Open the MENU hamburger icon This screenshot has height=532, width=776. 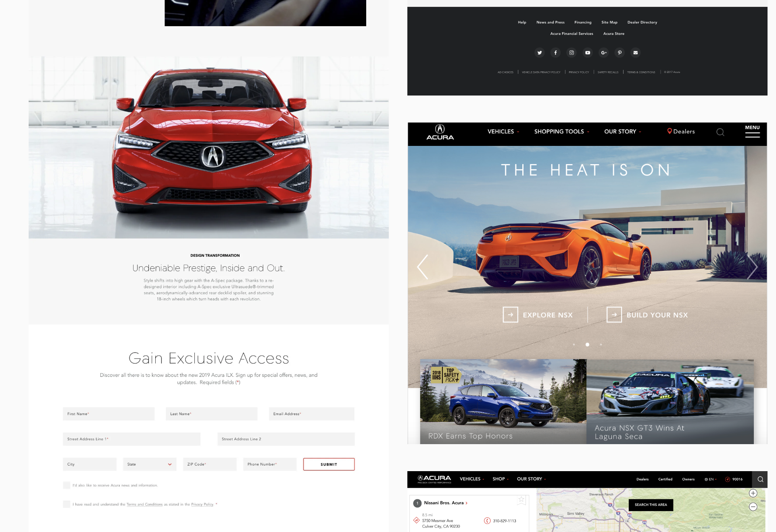752,131
